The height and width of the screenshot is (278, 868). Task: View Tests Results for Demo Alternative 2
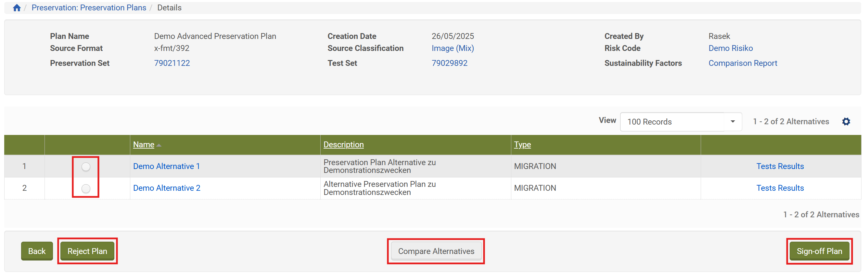780,188
